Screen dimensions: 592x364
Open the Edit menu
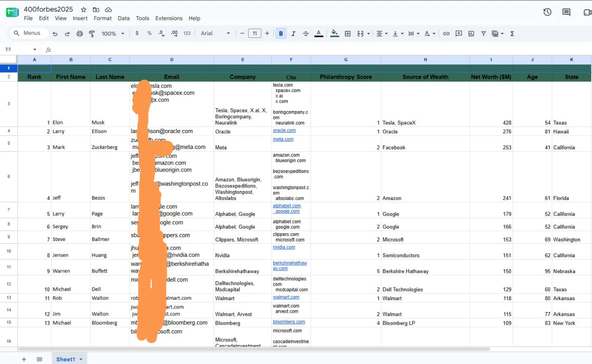44,18
